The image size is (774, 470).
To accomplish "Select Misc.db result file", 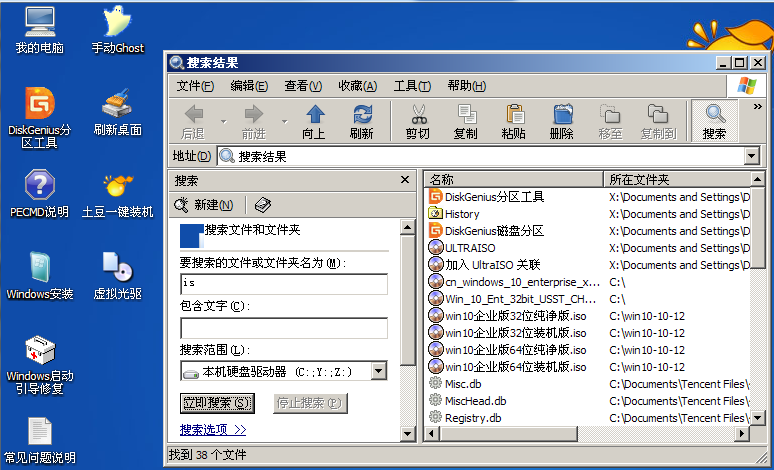I will (x=455, y=384).
